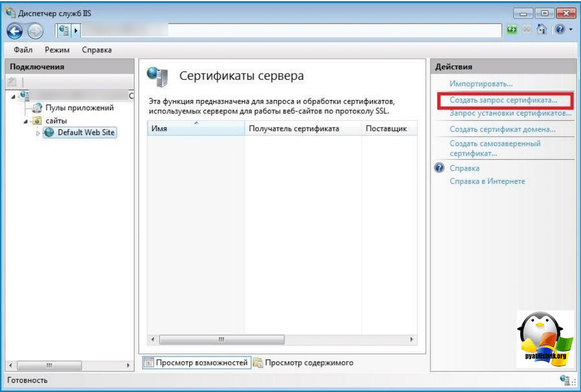Collapse the сайты tree node
Screen dimensions: 581x392
coord(25,121)
